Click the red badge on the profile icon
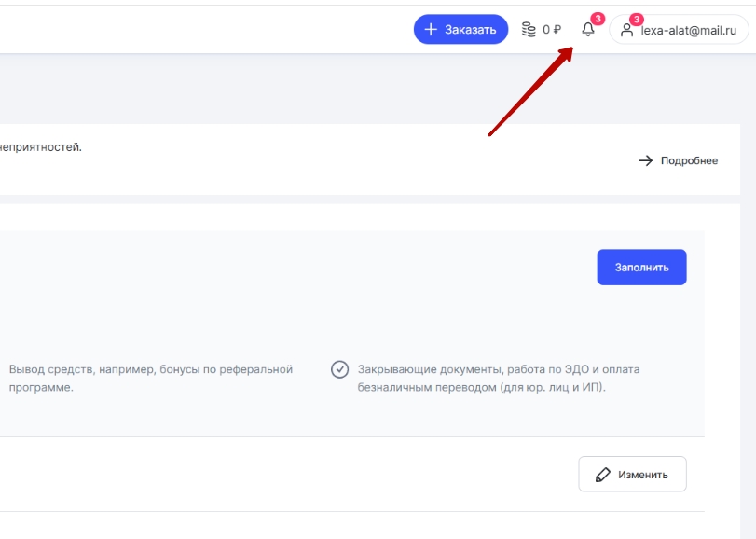The width and height of the screenshot is (756, 539). pyautogui.click(x=637, y=19)
